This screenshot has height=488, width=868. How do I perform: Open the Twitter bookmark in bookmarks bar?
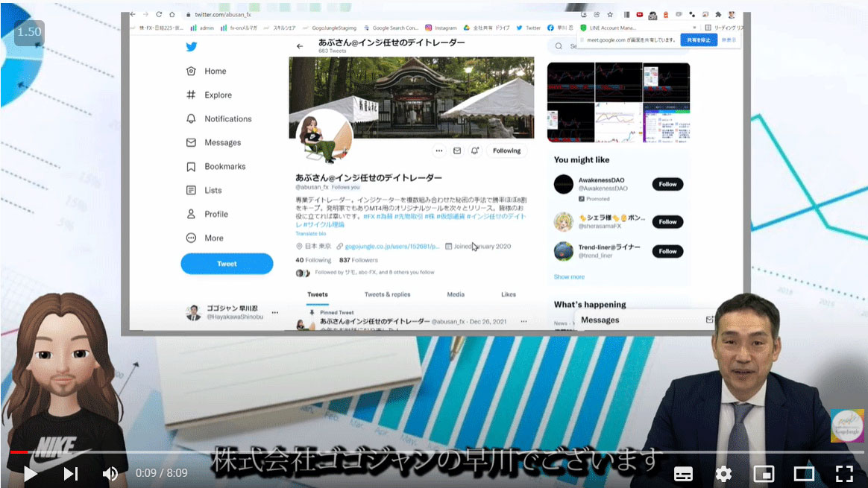point(528,28)
